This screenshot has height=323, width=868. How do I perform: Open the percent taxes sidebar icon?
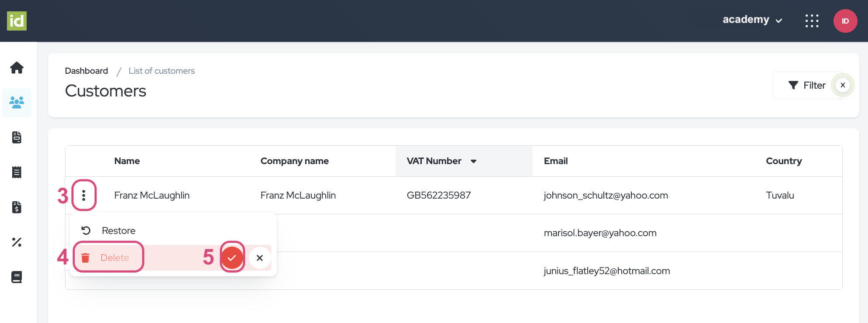pos(17,242)
